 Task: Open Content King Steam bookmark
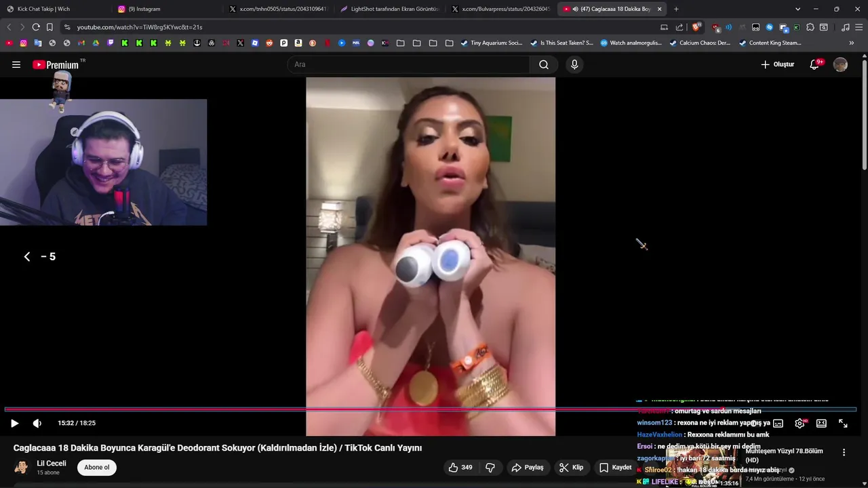click(770, 43)
